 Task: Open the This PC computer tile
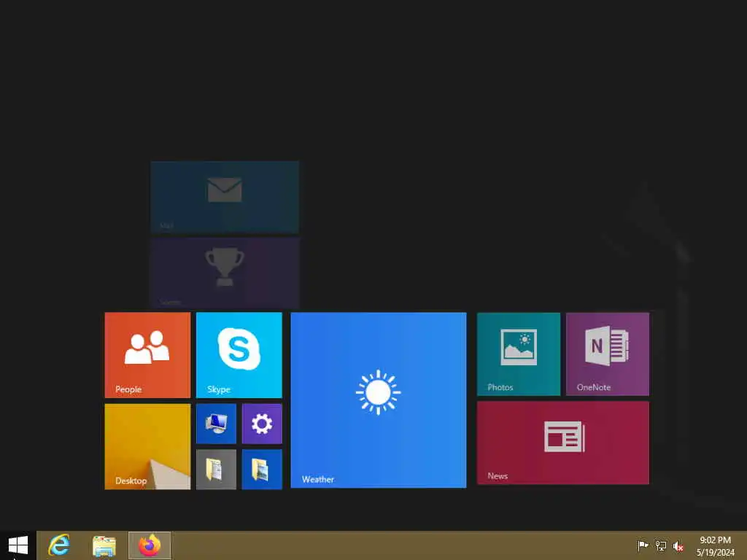[216, 424]
